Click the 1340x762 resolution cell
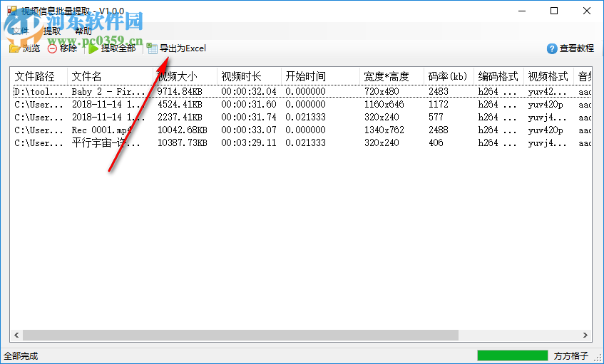This screenshot has height=364, width=604. (x=384, y=130)
